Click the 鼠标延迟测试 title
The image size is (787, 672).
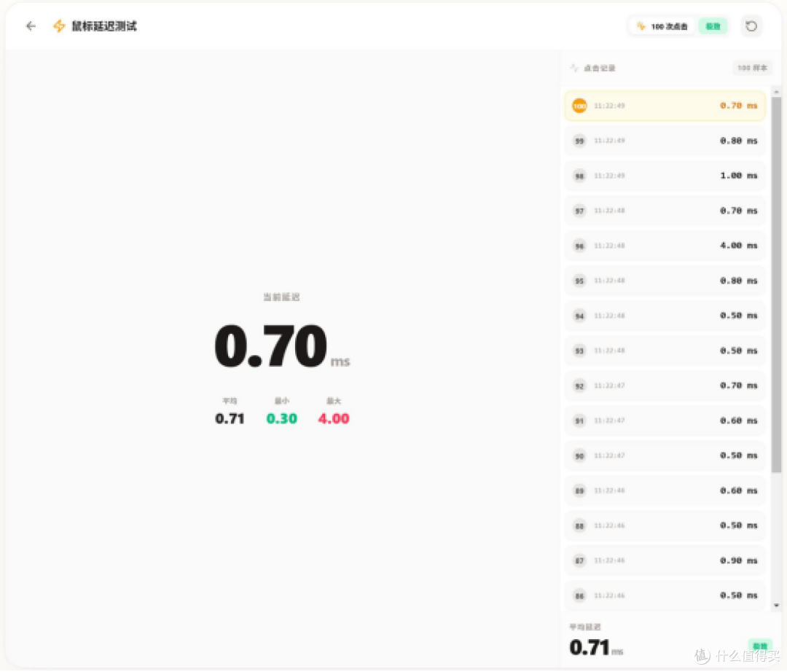coord(104,26)
